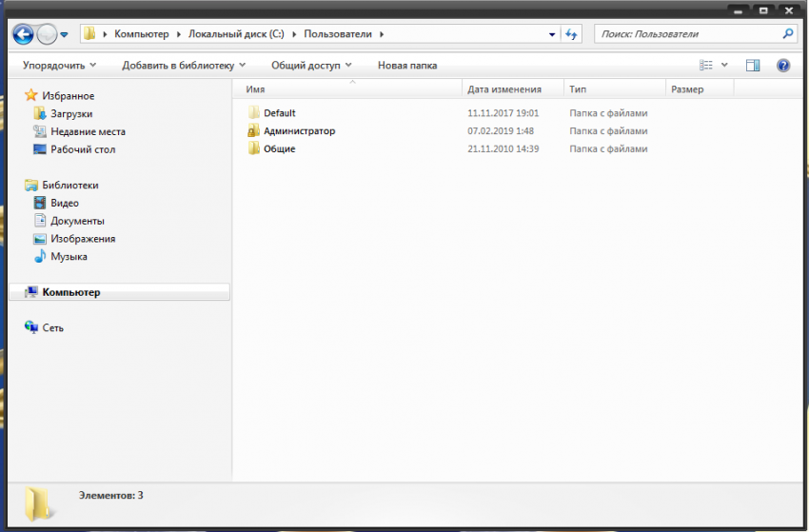Open the Default folder icon

[x=254, y=113]
